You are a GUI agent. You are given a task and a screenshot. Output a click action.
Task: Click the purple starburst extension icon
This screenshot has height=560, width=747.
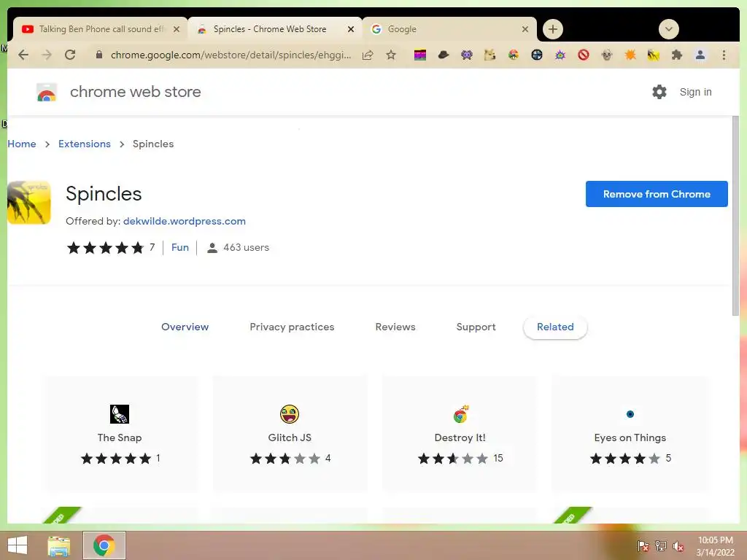560,55
